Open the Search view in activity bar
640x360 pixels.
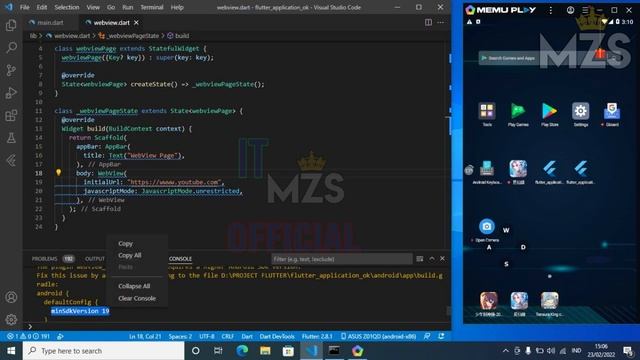coord(11,48)
